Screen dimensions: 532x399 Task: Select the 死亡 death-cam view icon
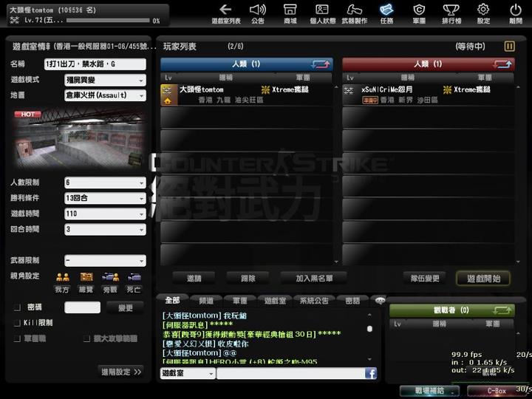134,278
